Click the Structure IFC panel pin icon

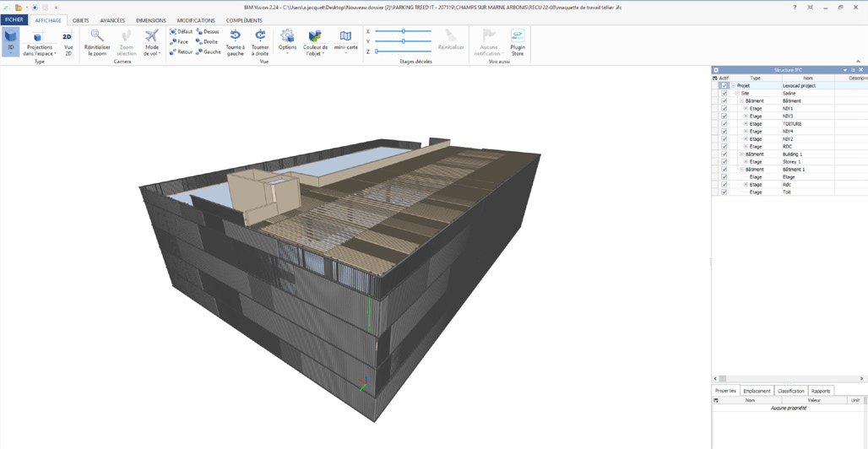[x=853, y=70]
